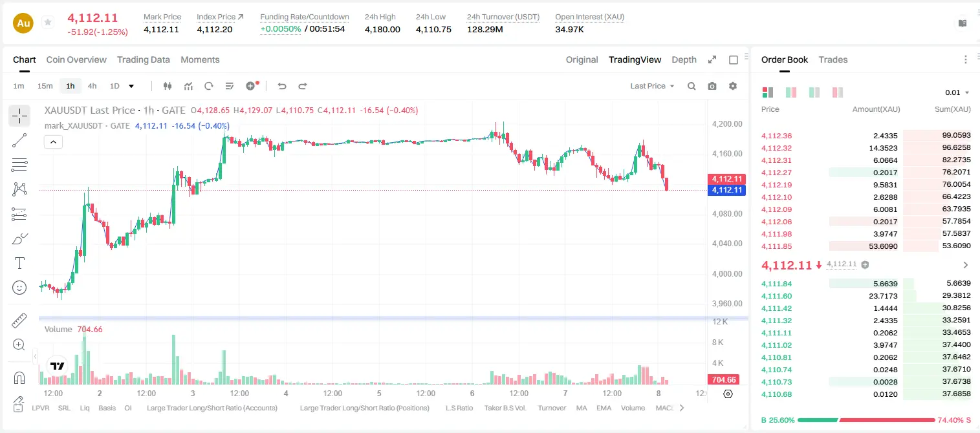Click the red 4,112.36 ask price row
This screenshot has width=980, height=433.
866,136
